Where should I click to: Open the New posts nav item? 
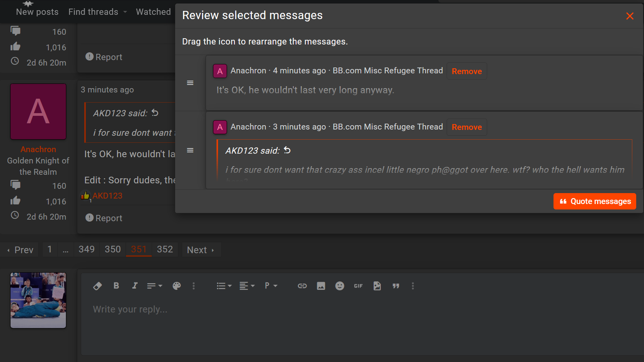coord(37,12)
